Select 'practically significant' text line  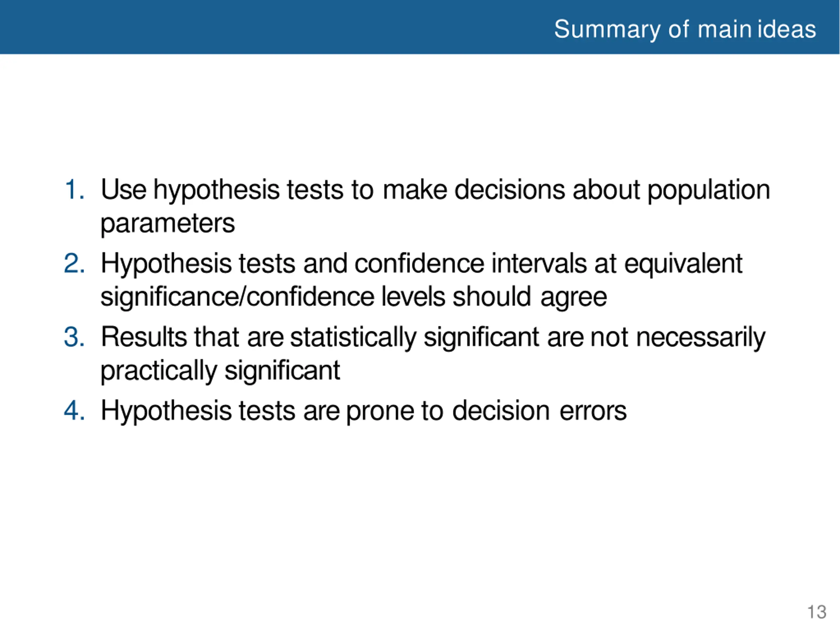(x=220, y=371)
